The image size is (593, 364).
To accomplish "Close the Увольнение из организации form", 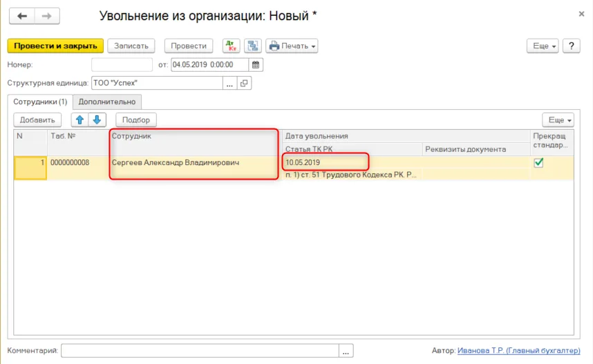I will pyautogui.click(x=582, y=14).
